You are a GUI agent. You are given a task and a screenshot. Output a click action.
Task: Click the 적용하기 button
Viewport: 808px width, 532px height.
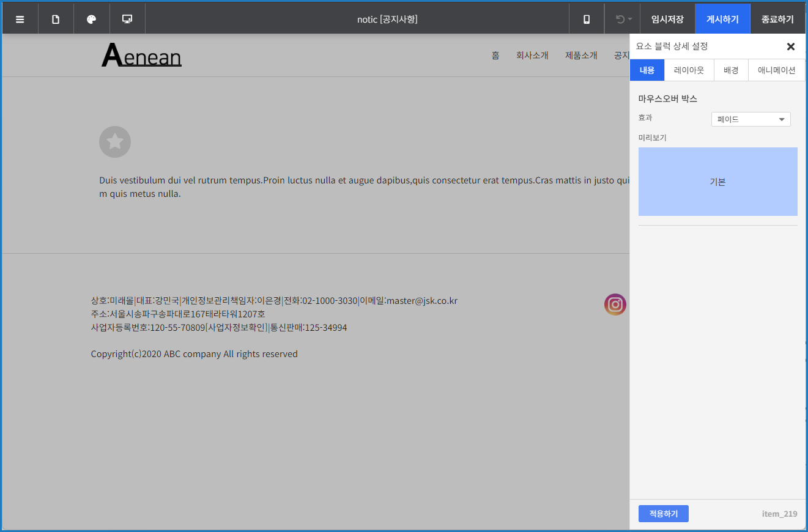click(x=663, y=514)
